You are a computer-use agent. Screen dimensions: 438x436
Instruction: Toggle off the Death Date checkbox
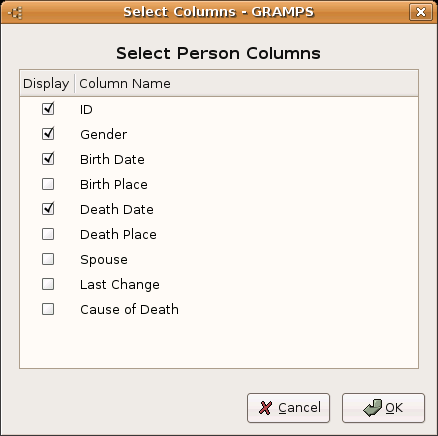pos(48,209)
